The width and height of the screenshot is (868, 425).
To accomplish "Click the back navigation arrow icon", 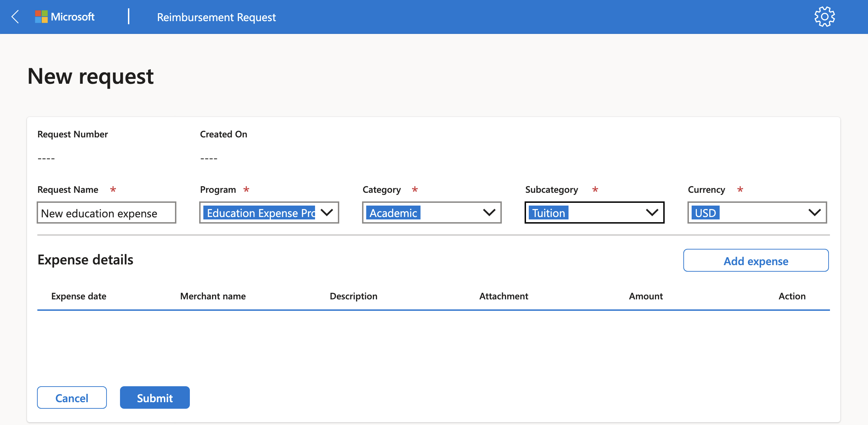I will [x=15, y=17].
